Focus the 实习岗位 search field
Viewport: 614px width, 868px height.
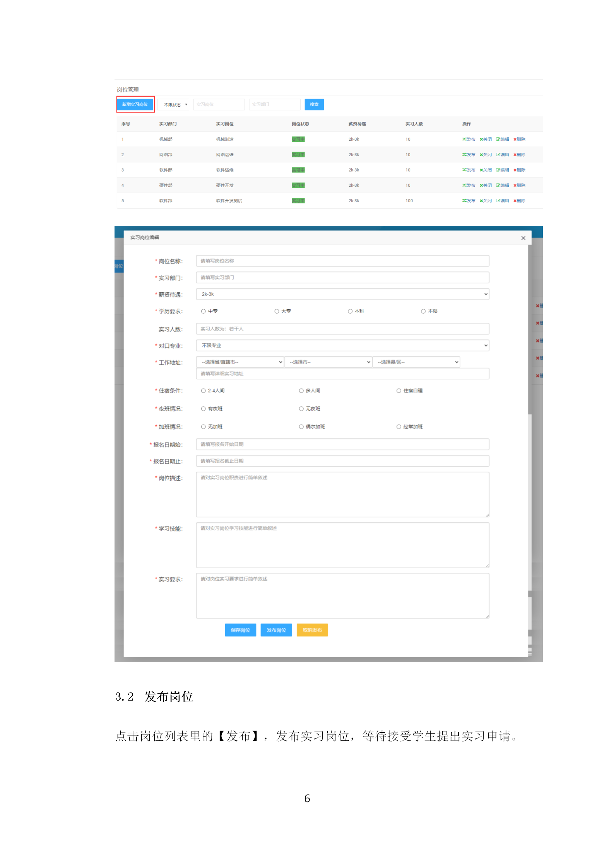click(219, 104)
